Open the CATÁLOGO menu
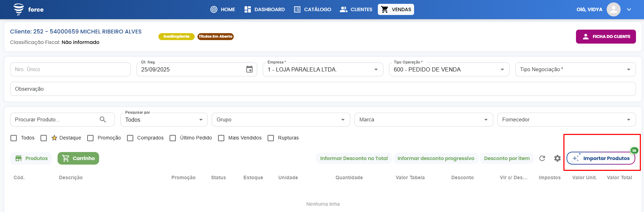The width and height of the screenshot is (644, 212). tap(313, 9)
